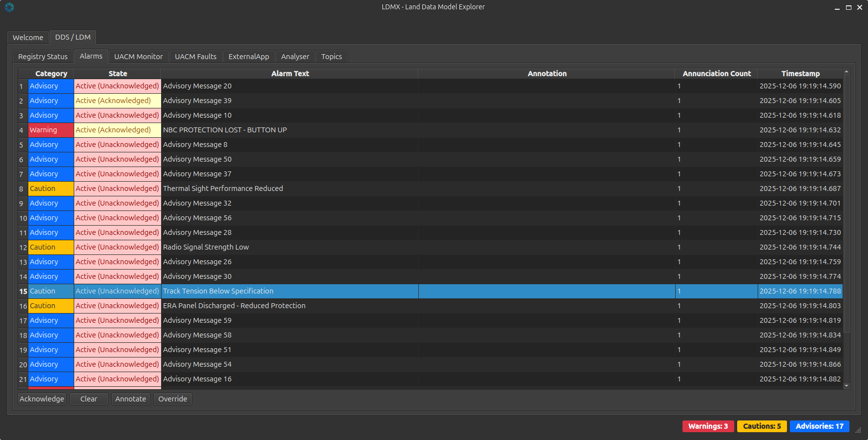The height and width of the screenshot is (440, 868).
Task: Click the LDMX app logo icon
Action: [9, 7]
